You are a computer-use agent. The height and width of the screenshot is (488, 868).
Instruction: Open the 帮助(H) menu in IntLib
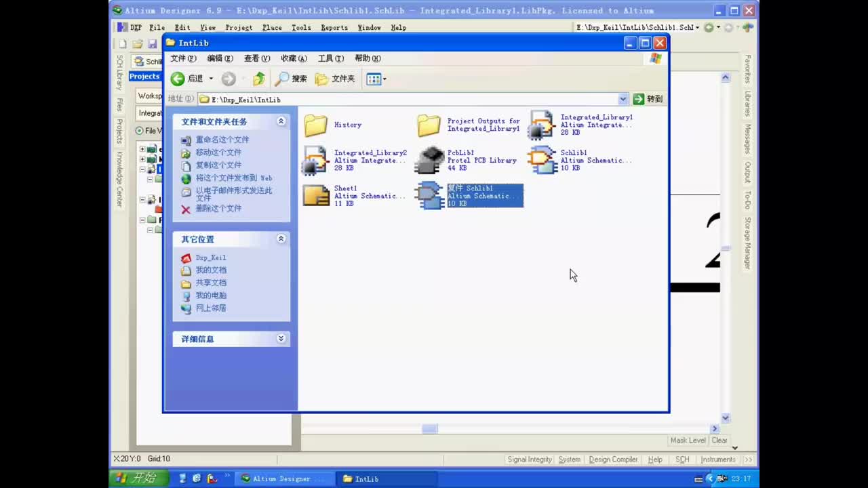click(x=367, y=58)
